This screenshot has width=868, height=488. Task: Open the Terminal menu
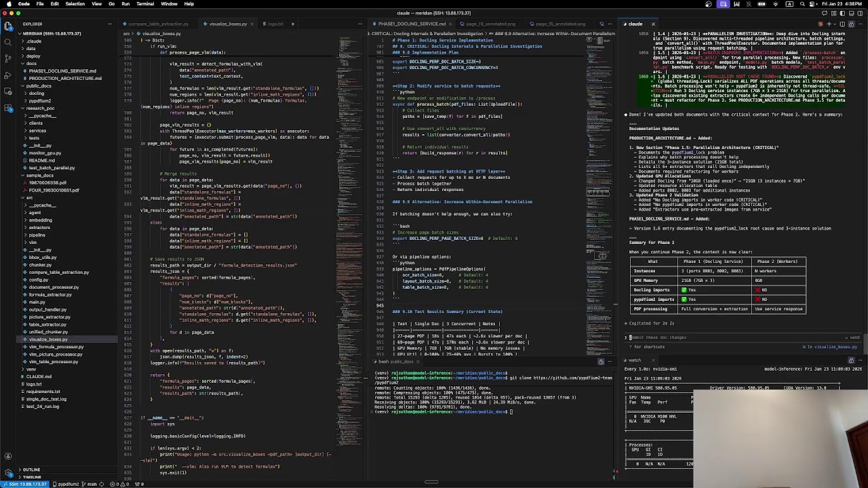(x=145, y=4)
